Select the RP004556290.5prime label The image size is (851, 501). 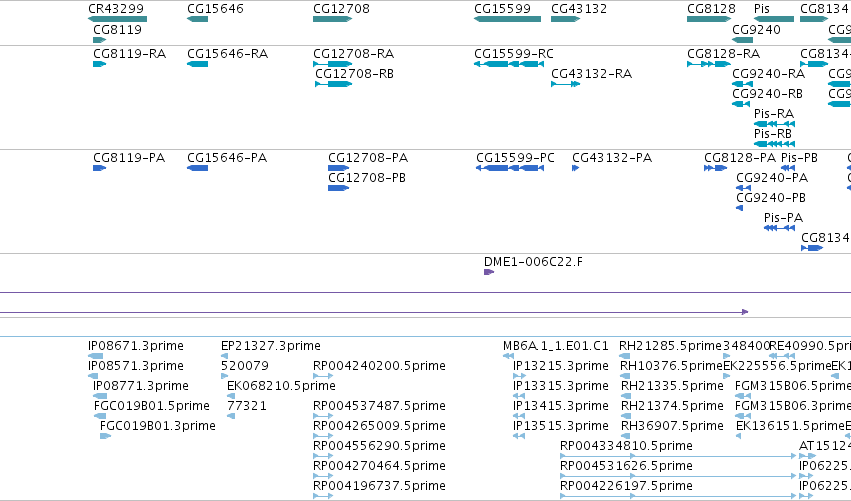[x=379, y=446]
